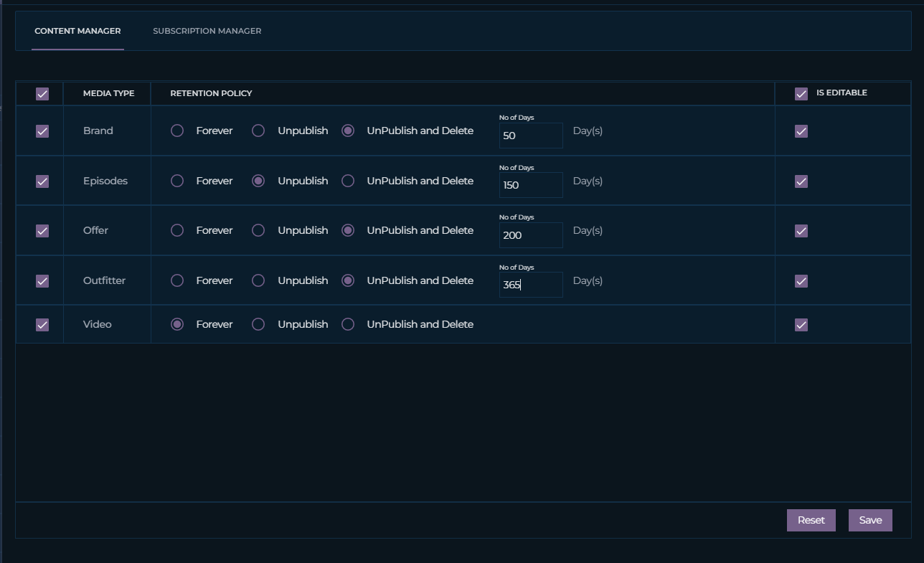Toggle the select-all checkbox in header
The width and height of the screenshot is (924, 563).
(42, 94)
